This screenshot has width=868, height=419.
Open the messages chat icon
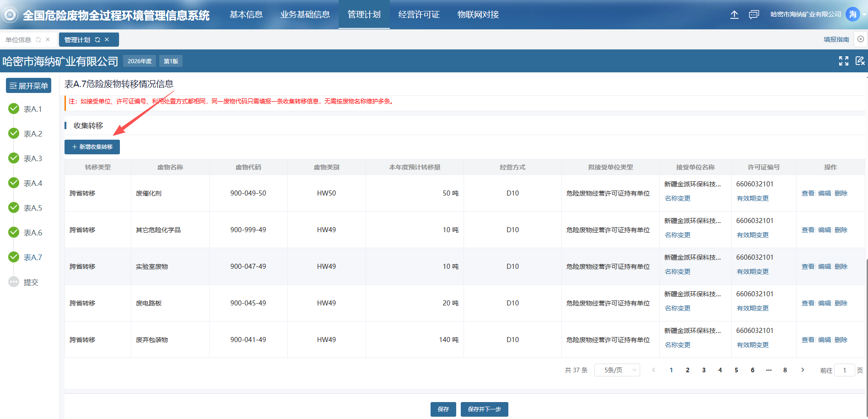coord(754,15)
